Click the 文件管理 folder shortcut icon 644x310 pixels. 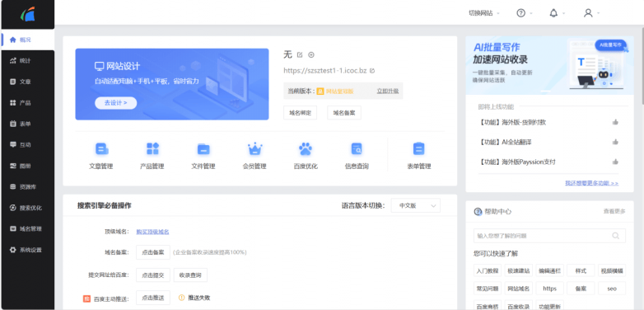[203, 149]
